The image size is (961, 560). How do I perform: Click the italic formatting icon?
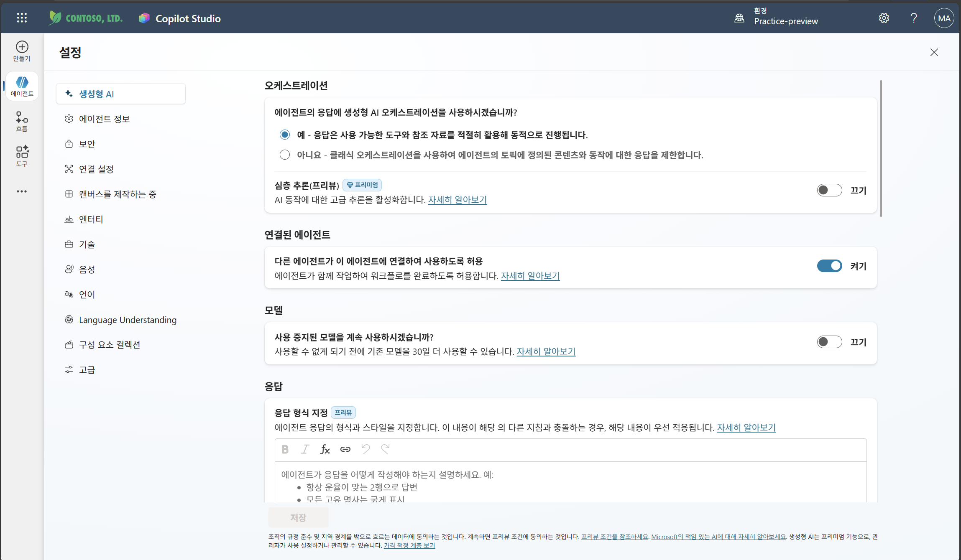(305, 449)
